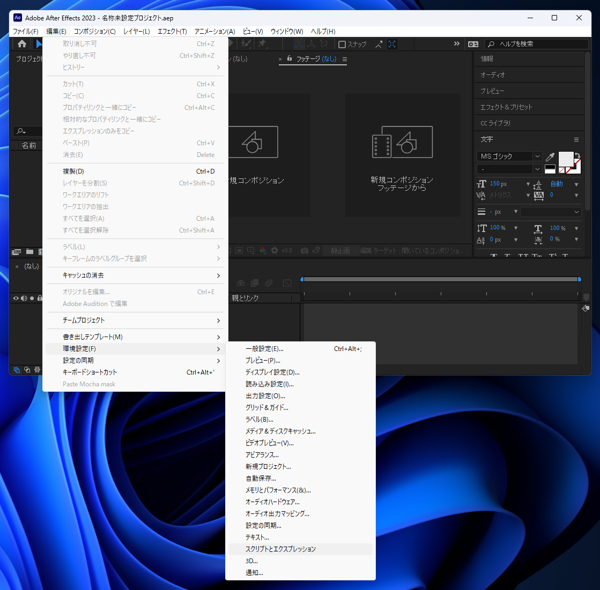Open the 自動 leading dropdown arrow
Viewport: 600px width, 590px height.
point(576,184)
